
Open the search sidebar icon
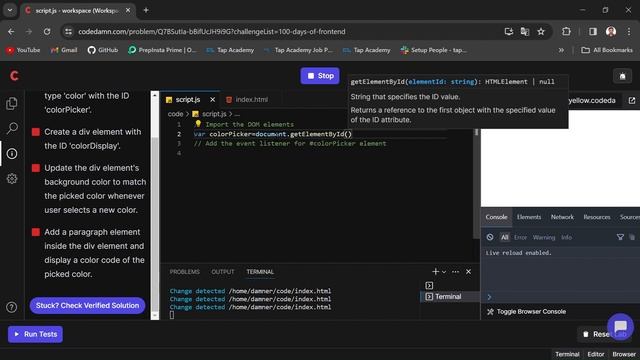pos(12,128)
